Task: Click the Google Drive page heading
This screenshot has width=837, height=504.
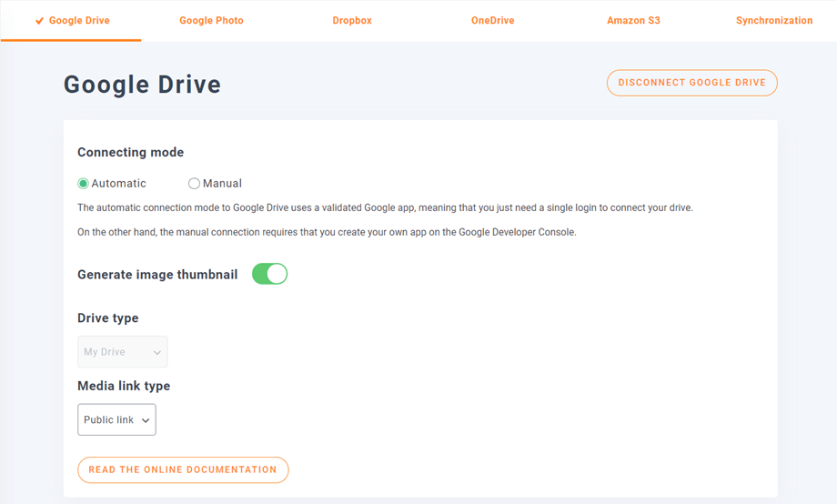Action: coord(142,85)
